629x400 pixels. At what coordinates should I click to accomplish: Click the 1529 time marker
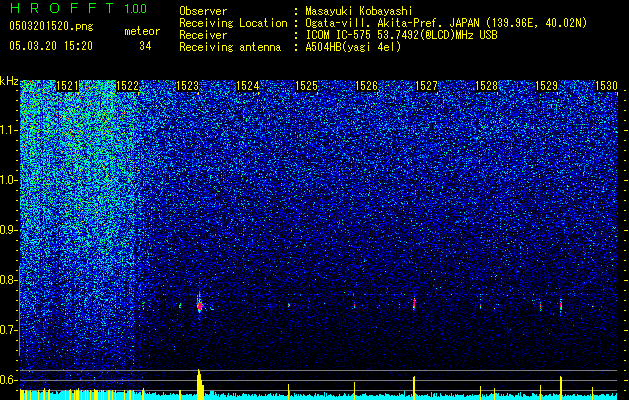tap(547, 86)
